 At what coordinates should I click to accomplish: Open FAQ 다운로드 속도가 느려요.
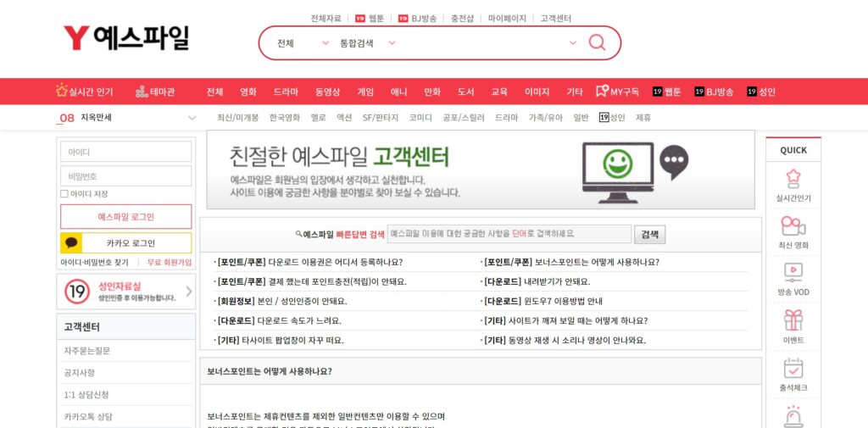click(x=279, y=320)
